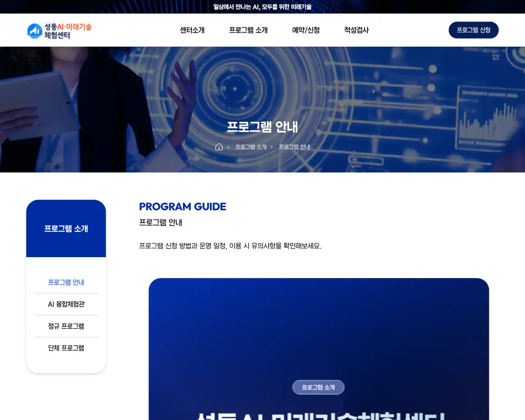The height and width of the screenshot is (420, 525).
Task: Select AI 융합체험관 in the sidebar
Action: [66, 304]
